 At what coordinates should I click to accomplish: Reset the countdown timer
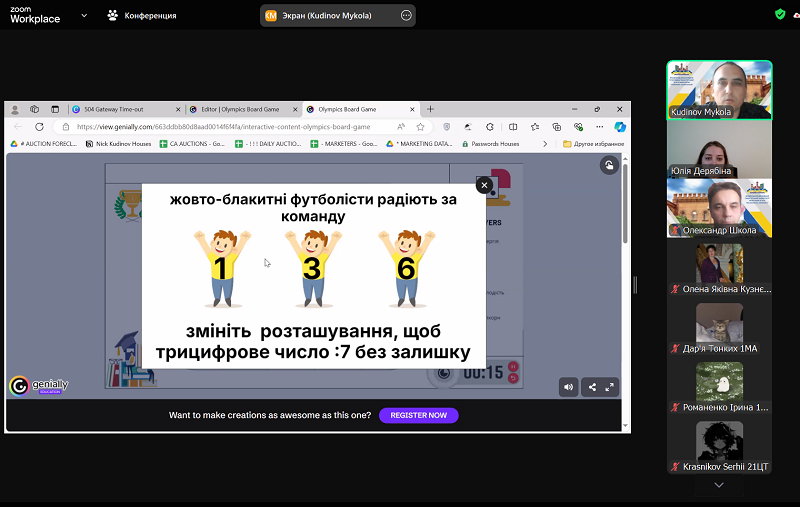(513, 378)
